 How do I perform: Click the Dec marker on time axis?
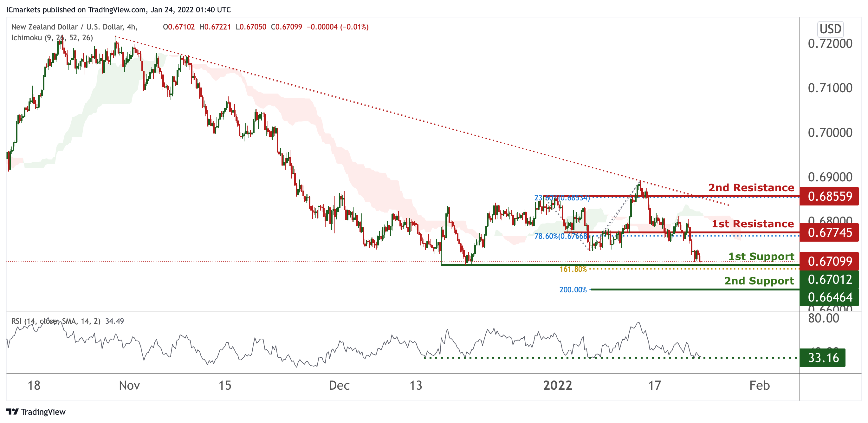339,385
